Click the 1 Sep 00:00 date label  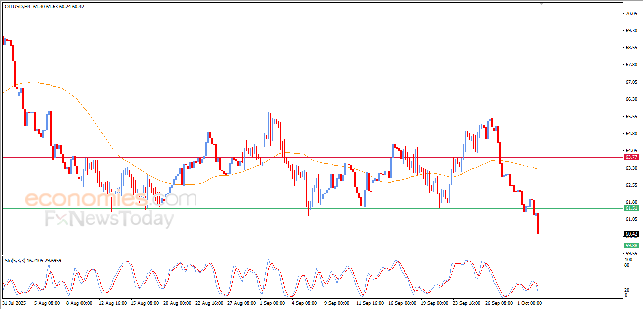click(x=272, y=303)
